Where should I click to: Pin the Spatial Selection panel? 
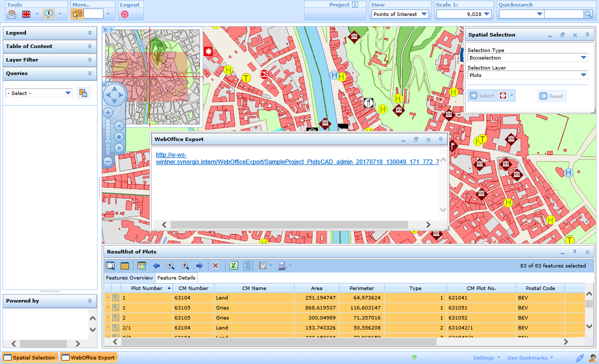coord(587,34)
